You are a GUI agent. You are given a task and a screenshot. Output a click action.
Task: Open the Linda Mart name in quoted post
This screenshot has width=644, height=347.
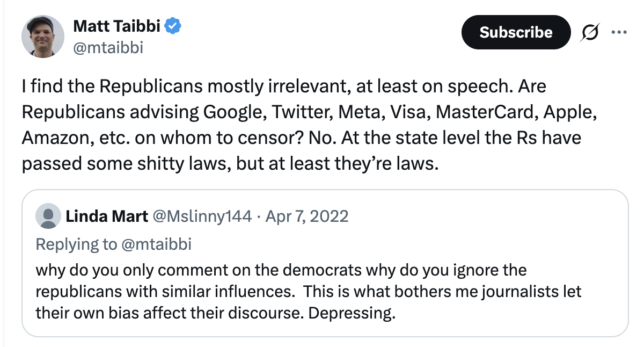pyautogui.click(x=107, y=216)
